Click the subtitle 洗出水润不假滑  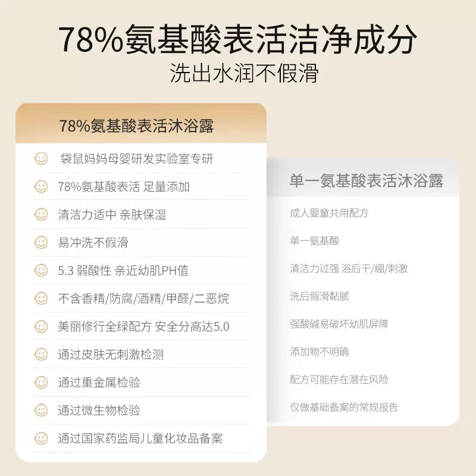click(244, 73)
